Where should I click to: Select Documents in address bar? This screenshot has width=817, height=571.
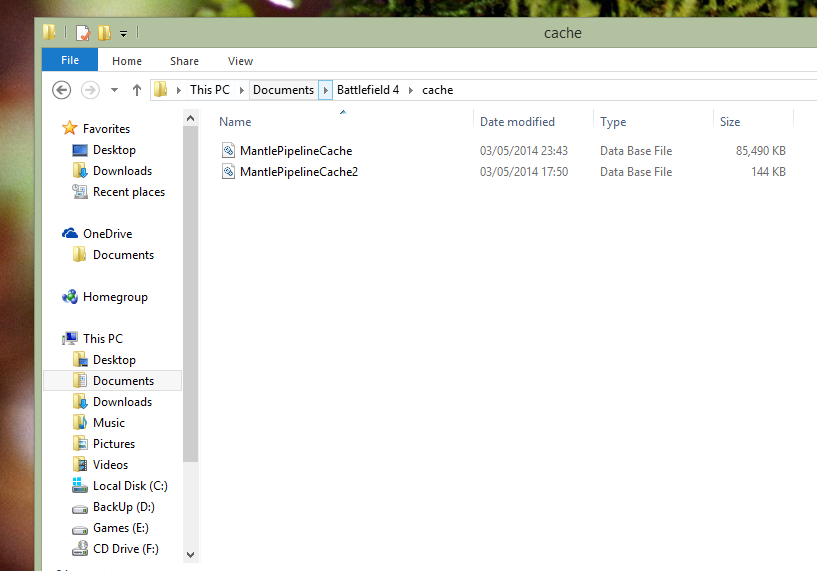[x=283, y=90]
